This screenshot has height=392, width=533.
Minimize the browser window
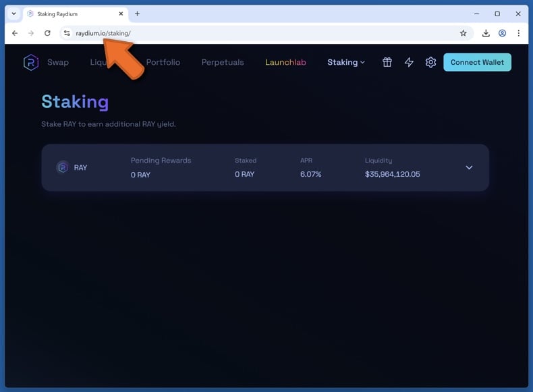(x=476, y=13)
